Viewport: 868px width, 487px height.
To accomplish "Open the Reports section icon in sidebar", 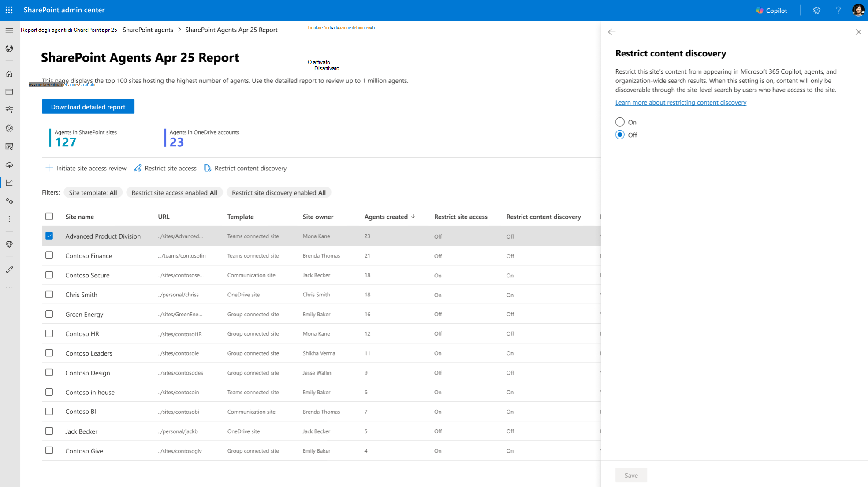I will click(x=9, y=182).
